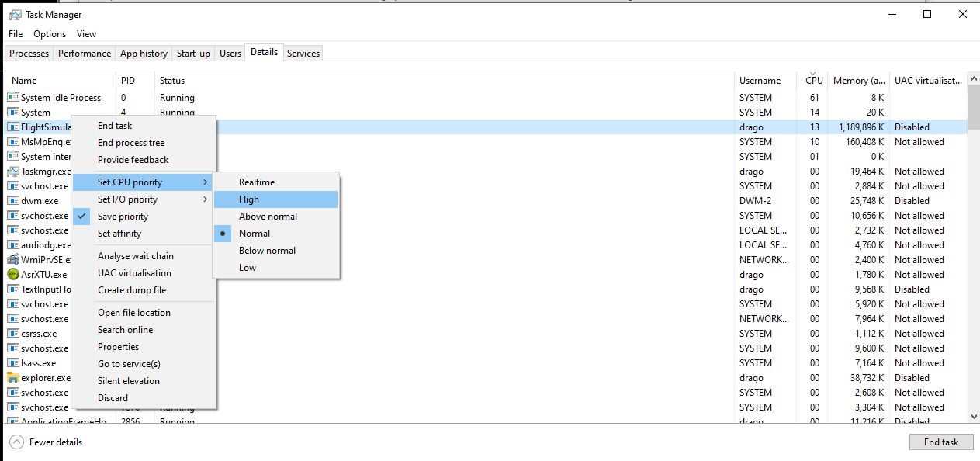
Task: Click the FlightSimulator process icon
Action: (x=12, y=127)
